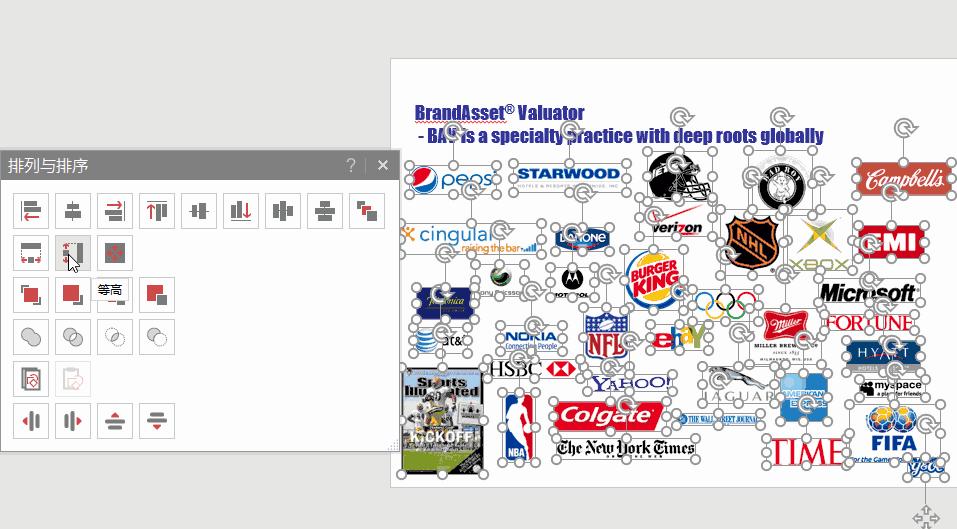Select the BrandAsset Valuator title text
The height and width of the screenshot is (529, 957).
coord(499,113)
